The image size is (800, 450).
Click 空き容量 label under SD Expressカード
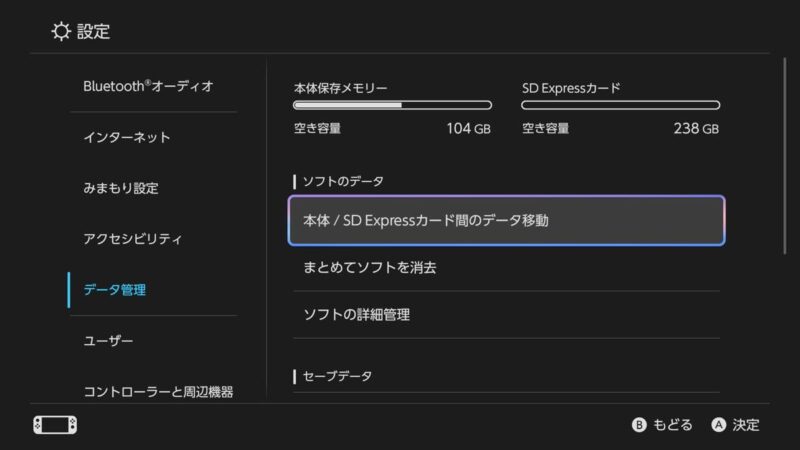coord(545,129)
